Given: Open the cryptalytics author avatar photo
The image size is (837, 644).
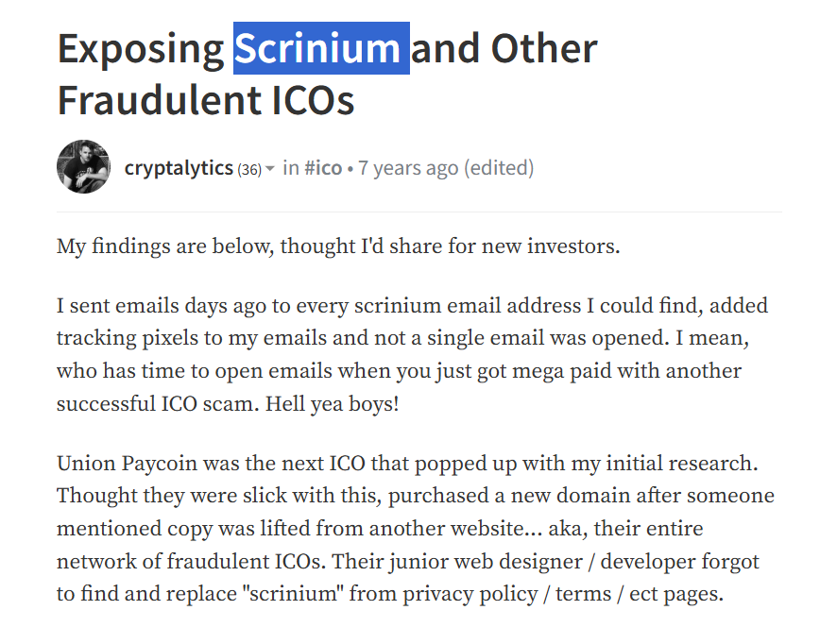Looking at the screenshot, I should tap(83, 167).
